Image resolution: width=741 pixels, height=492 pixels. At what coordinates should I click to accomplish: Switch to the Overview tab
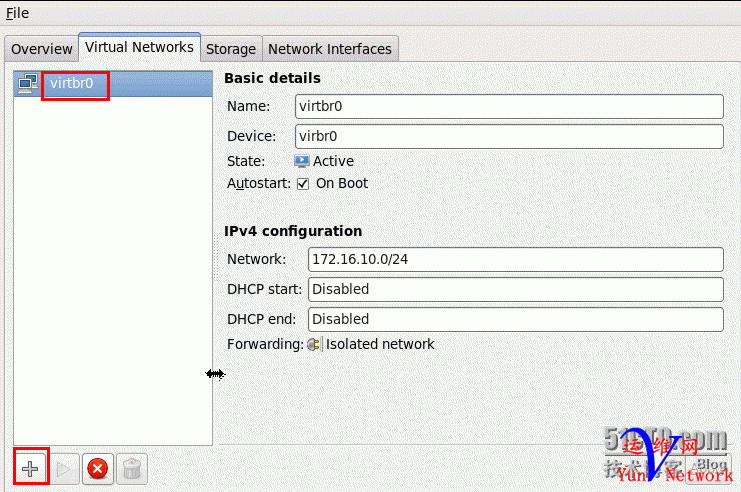pos(42,48)
